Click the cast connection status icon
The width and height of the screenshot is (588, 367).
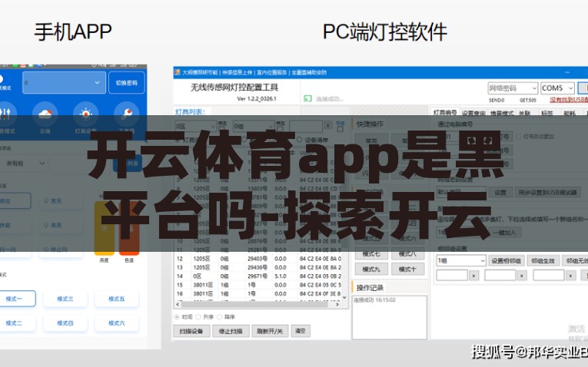tap(307, 98)
